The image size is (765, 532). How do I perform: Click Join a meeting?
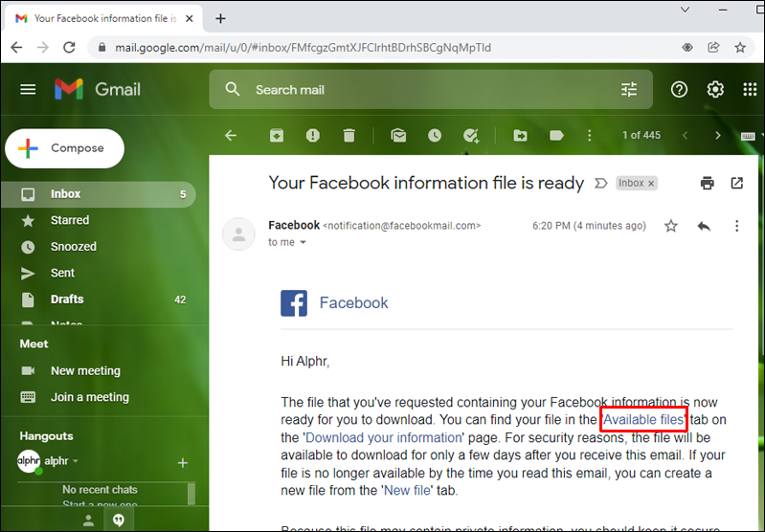pos(90,397)
